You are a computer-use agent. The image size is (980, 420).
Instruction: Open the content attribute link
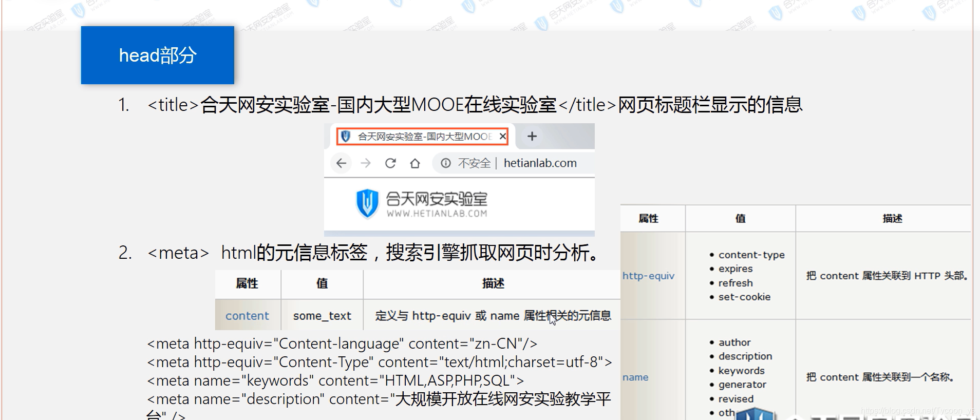tap(247, 316)
